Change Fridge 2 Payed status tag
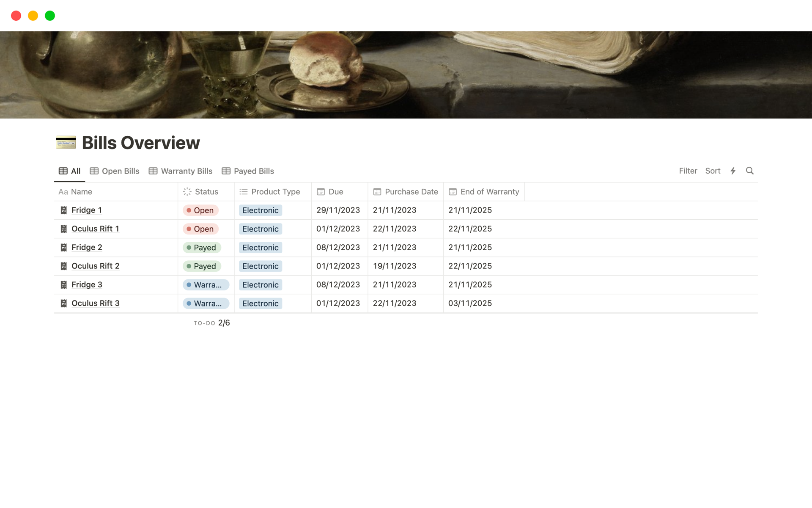 point(202,248)
